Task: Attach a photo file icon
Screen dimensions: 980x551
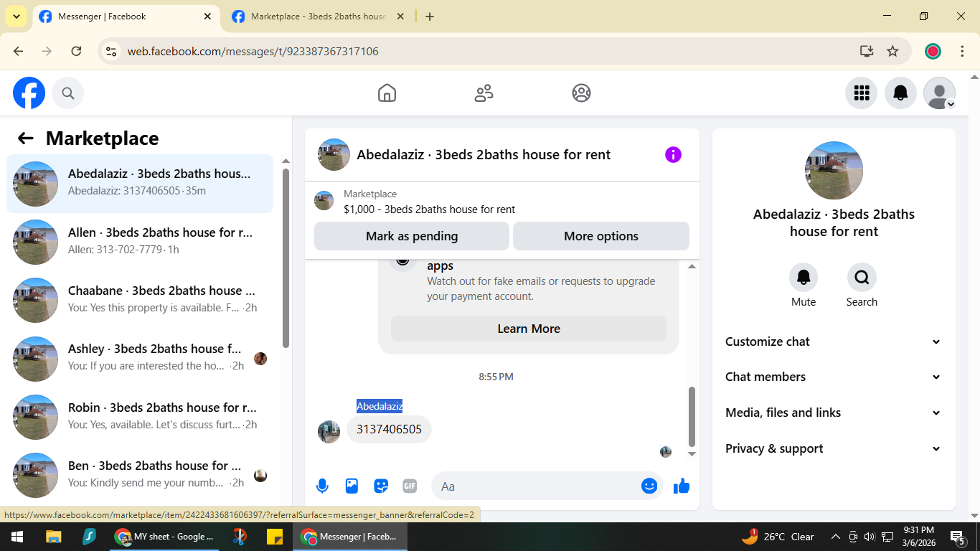Action: click(352, 486)
